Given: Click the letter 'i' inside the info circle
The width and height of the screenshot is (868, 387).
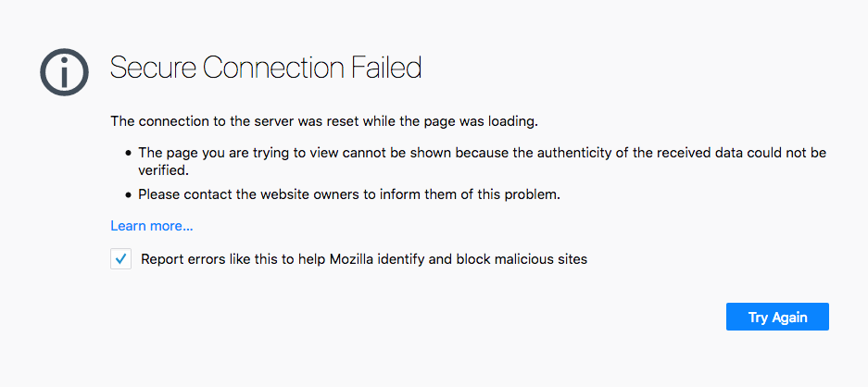Looking at the screenshot, I should (64, 72).
